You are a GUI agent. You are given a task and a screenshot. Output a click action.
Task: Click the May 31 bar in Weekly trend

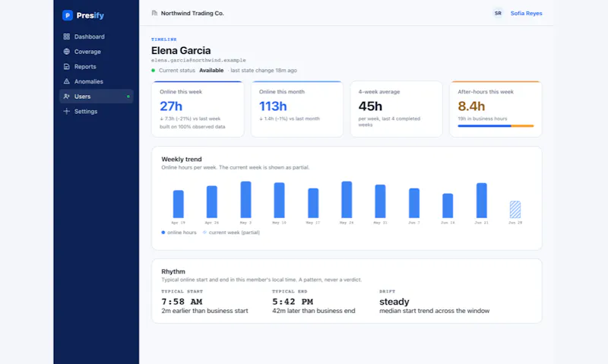381,201
